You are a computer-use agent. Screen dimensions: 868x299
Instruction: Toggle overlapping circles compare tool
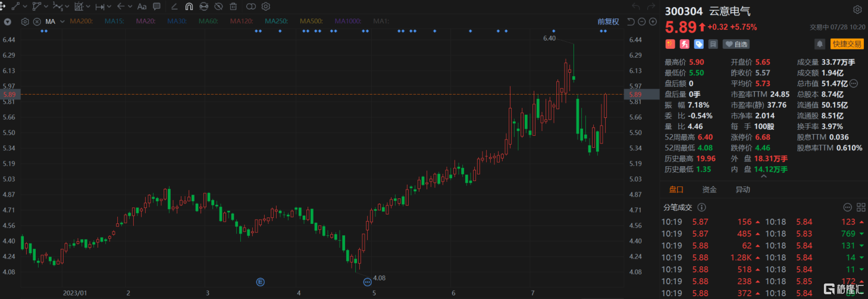251,7
